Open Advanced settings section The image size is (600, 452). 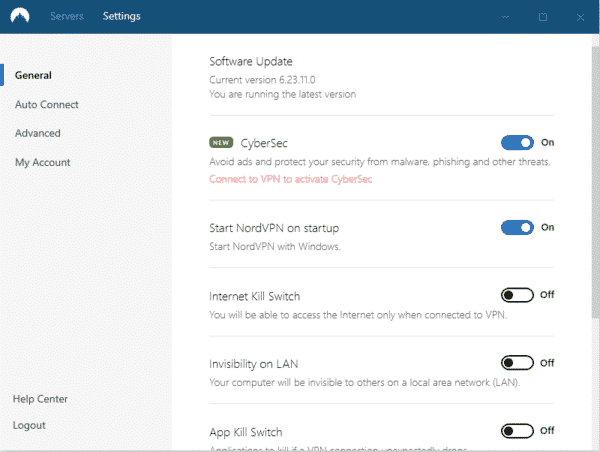click(x=38, y=133)
